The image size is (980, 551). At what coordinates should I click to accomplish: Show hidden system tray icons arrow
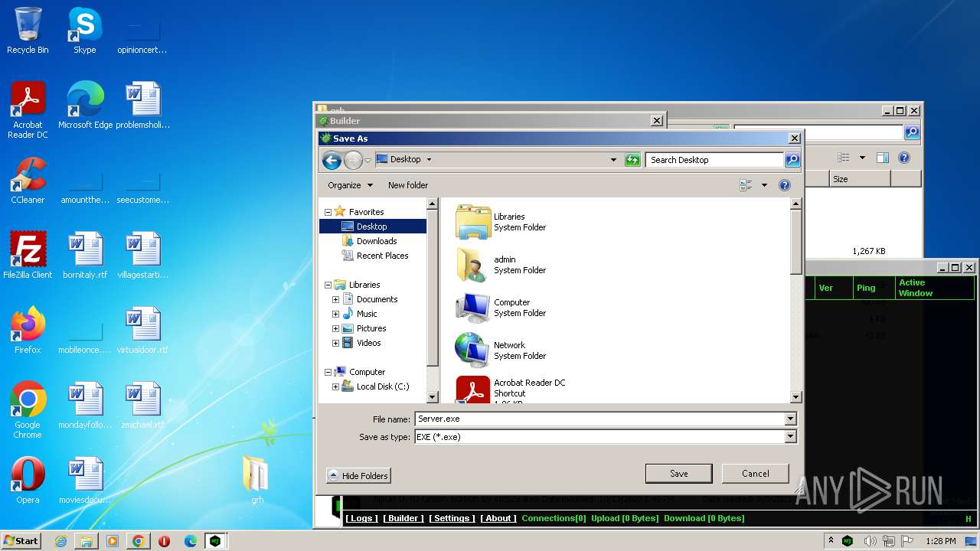tap(831, 541)
